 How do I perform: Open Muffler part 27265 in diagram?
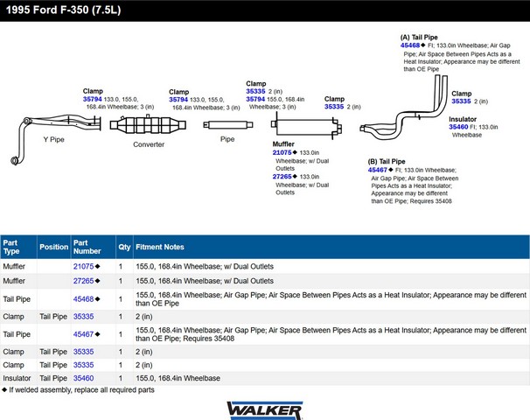point(282,177)
